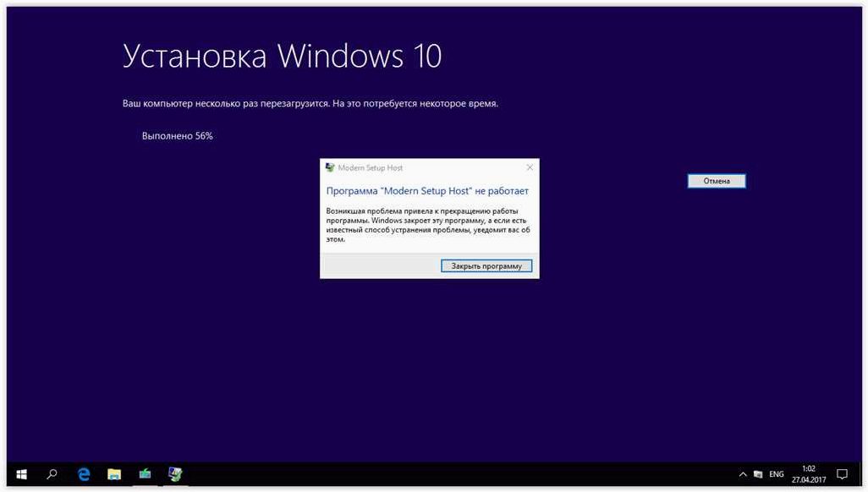Open the green taskbar app icon
868x492 pixels.
(145, 474)
